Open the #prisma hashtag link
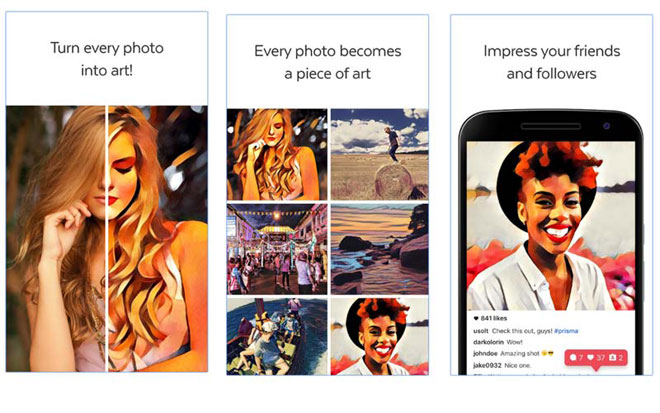 566,331
